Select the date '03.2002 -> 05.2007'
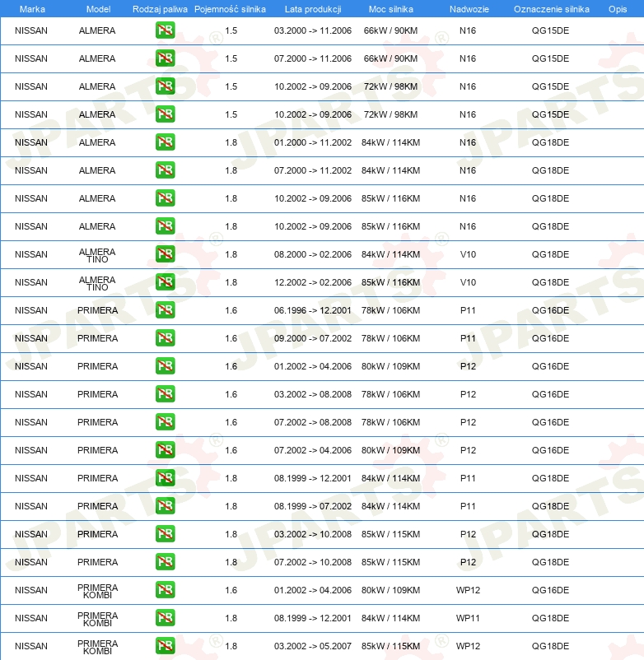Viewport: 644px width, 660px height. click(x=313, y=646)
